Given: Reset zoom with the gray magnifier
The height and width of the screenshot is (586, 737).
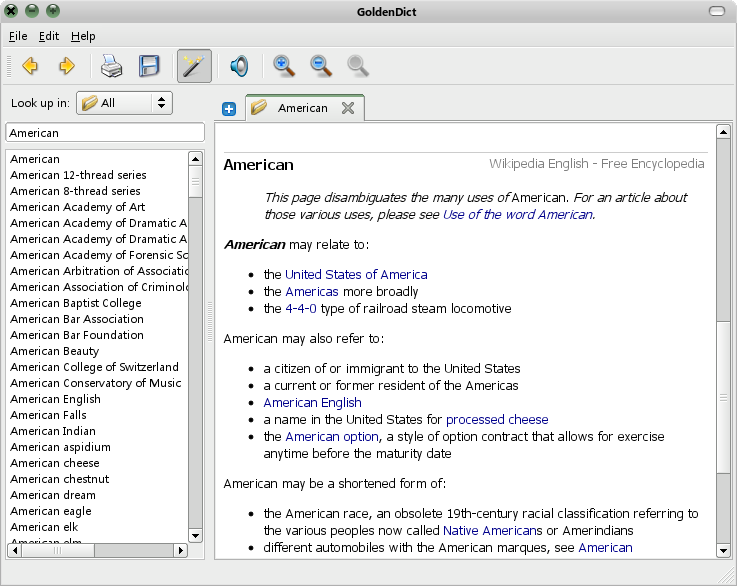Looking at the screenshot, I should [x=358, y=66].
